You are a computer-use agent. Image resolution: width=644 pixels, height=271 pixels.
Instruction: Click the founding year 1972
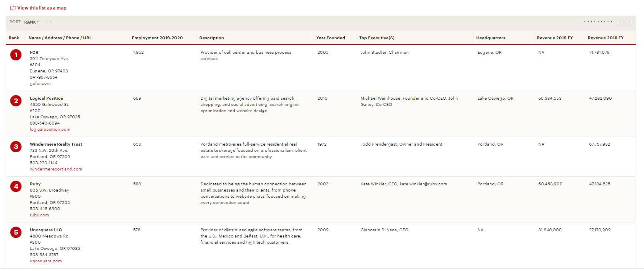[x=322, y=144]
